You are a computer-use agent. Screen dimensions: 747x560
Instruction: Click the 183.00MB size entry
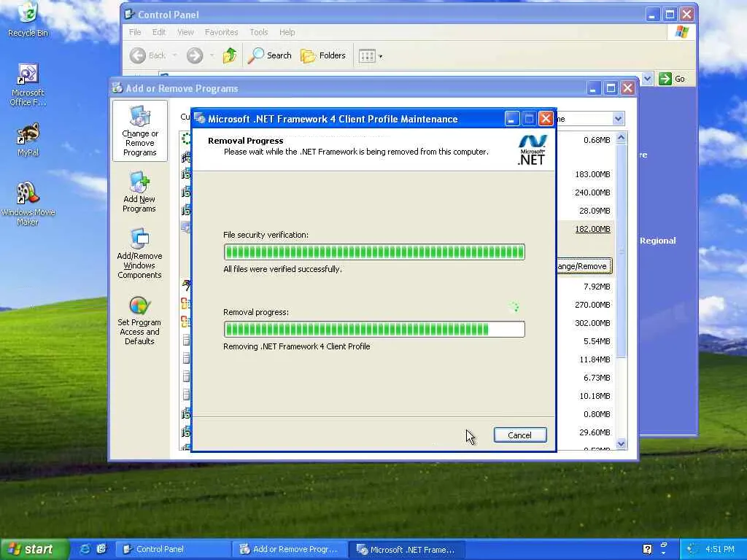point(592,174)
